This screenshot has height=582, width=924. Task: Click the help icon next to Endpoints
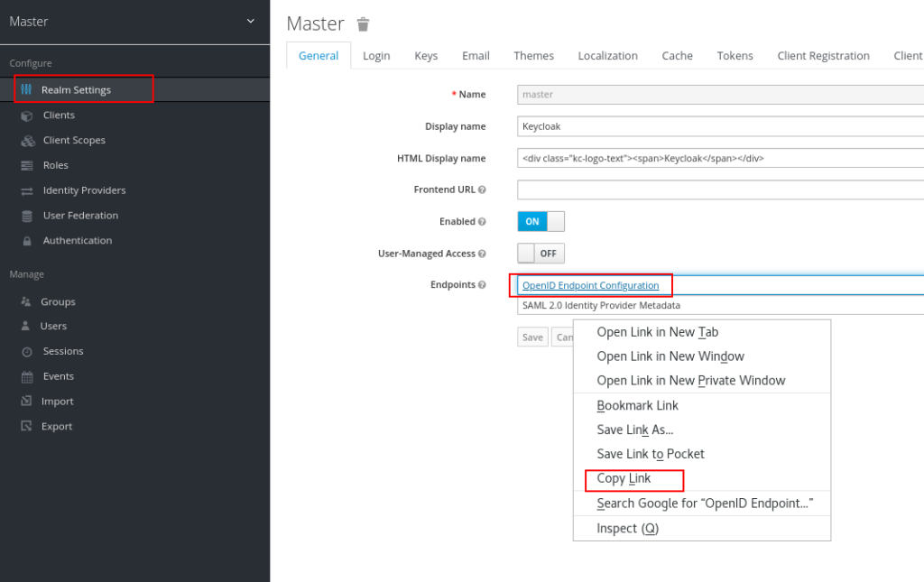(x=484, y=284)
